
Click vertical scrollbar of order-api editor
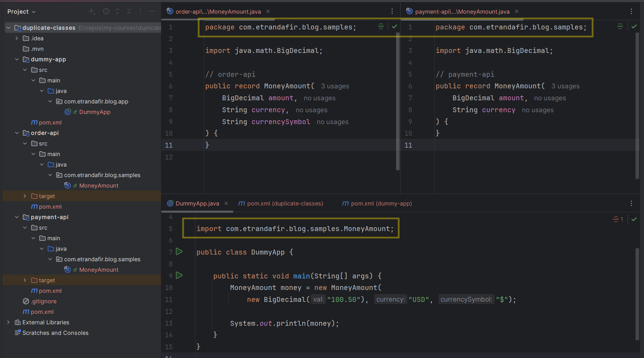click(x=398, y=102)
